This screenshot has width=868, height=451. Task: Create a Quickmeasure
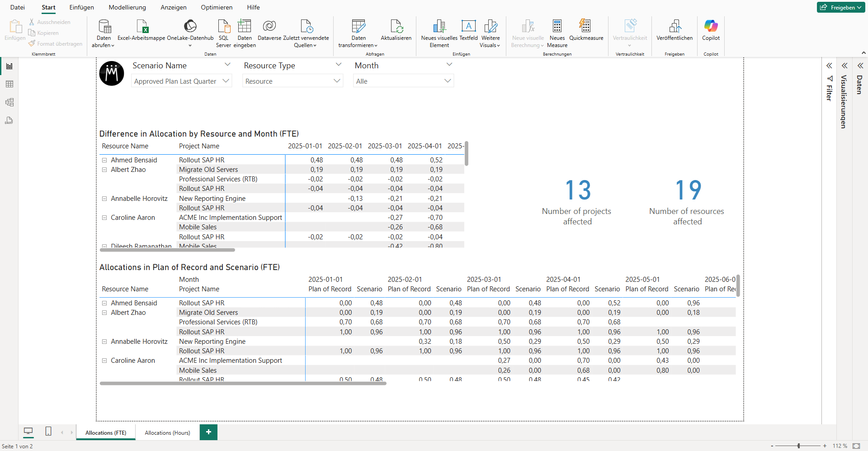[586, 30]
